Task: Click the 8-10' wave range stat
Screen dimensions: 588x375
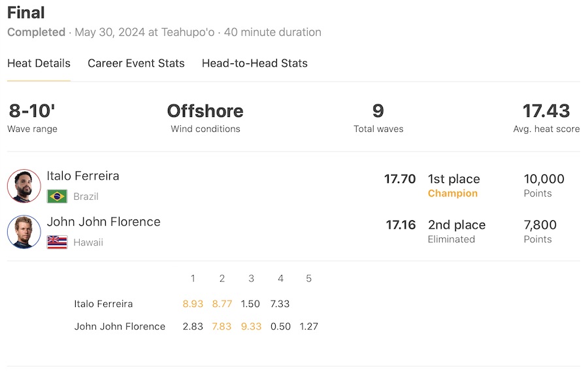Action: coord(32,111)
